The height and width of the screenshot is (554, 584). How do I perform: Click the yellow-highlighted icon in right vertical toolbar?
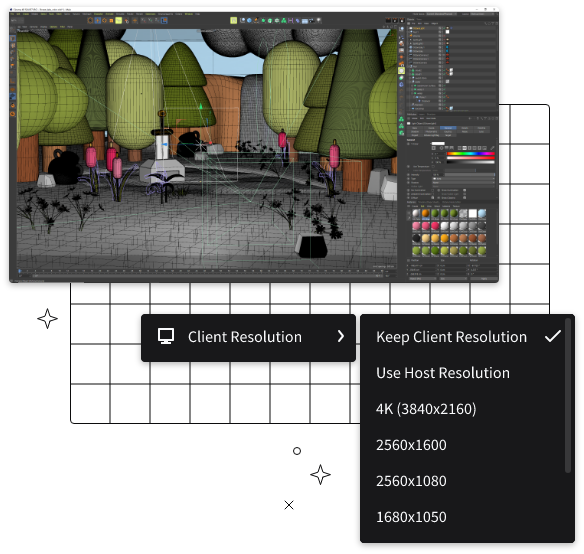click(402, 70)
